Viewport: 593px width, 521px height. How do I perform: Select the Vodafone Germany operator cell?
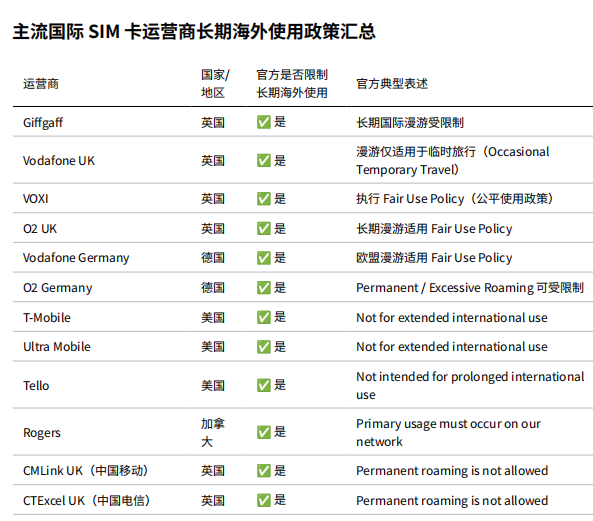click(76, 258)
